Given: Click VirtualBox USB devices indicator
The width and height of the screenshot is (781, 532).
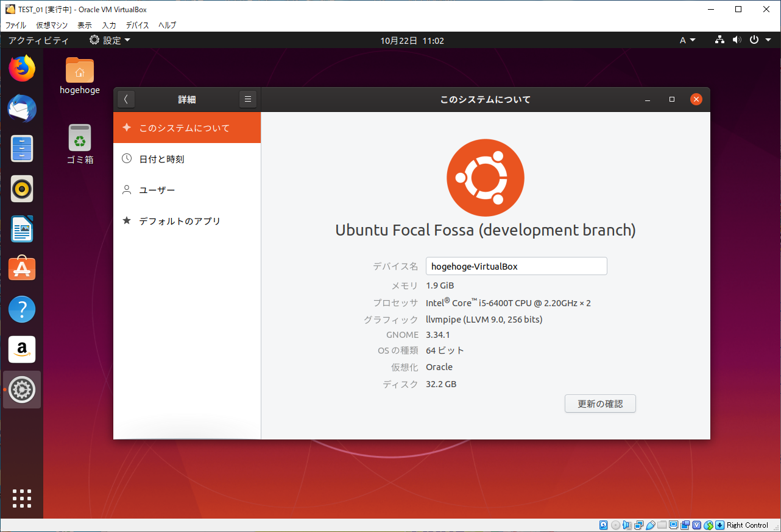Looking at the screenshot, I should (650, 525).
